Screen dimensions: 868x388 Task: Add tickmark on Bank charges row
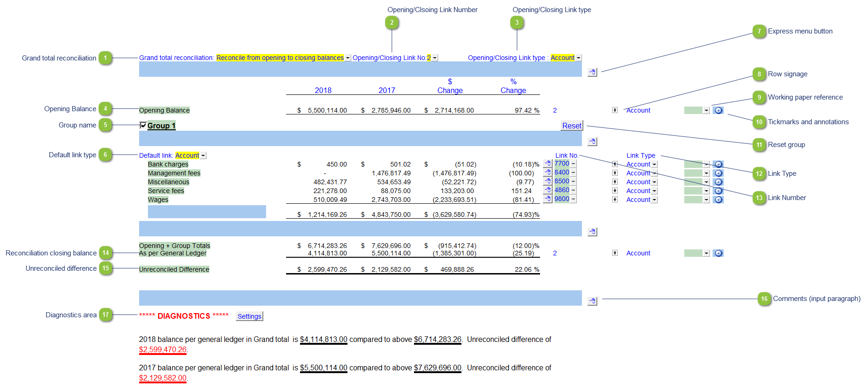(718, 164)
